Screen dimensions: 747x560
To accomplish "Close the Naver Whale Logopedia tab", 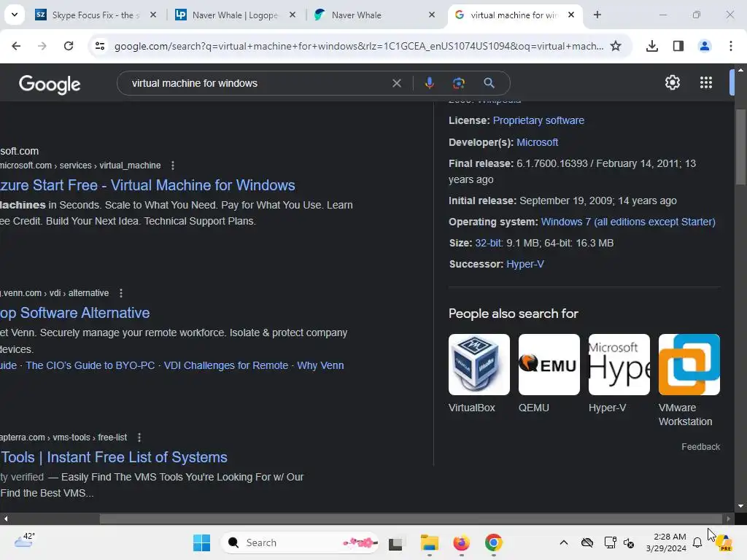I will pyautogui.click(x=293, y=15).
